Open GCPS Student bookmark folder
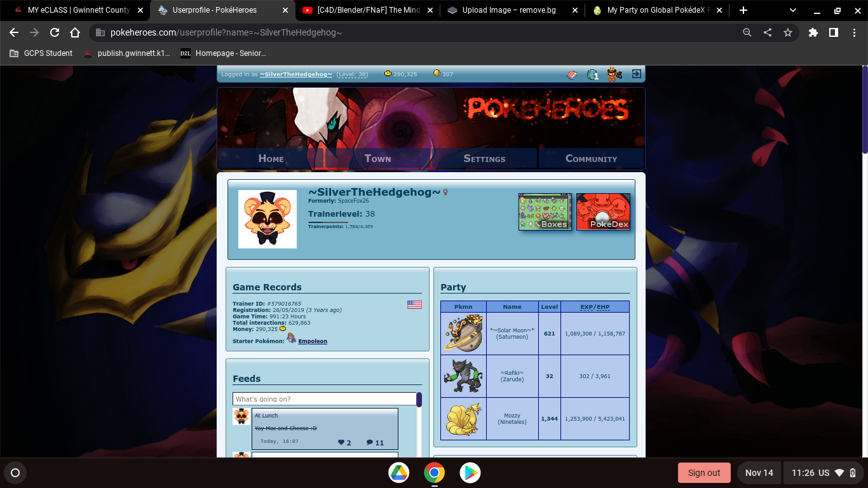 pos(41,53)
